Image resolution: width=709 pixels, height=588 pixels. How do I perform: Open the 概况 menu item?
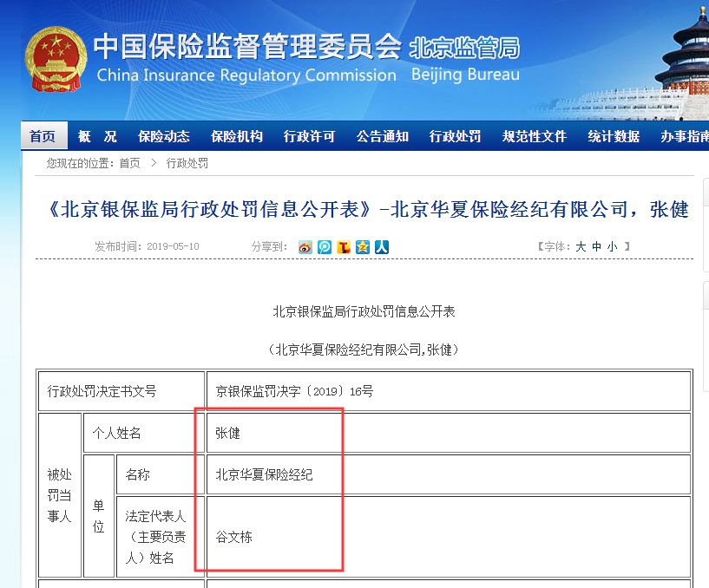coord(97,136)
